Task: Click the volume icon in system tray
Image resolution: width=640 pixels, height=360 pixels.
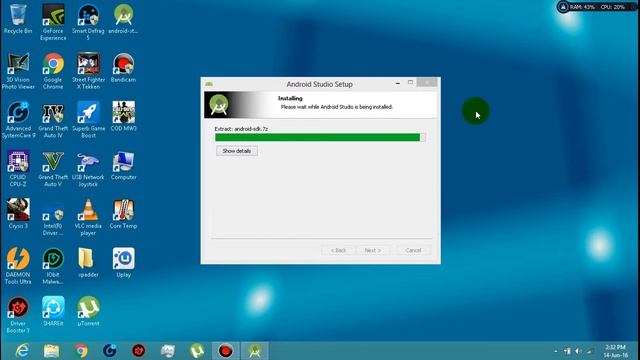Action: [x=578, y=351]
